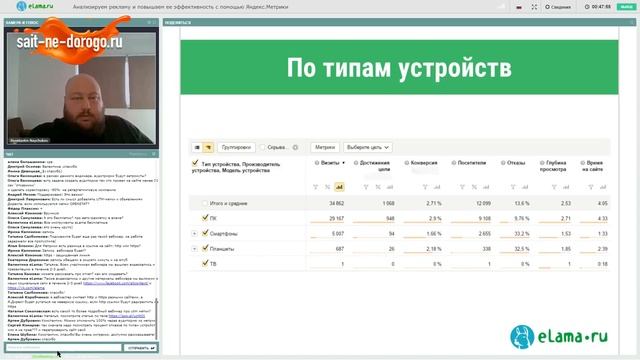Click the total conversion value 2,71 %
Screen dimensions: 640x360
coord(434,203)
